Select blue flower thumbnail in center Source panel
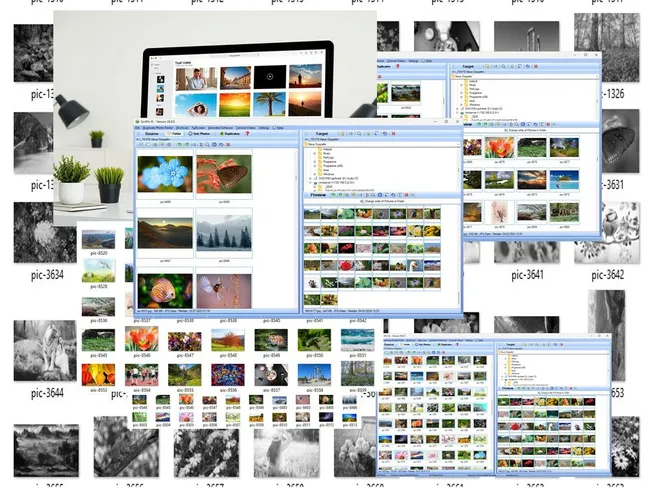 [x=165, y=174]
